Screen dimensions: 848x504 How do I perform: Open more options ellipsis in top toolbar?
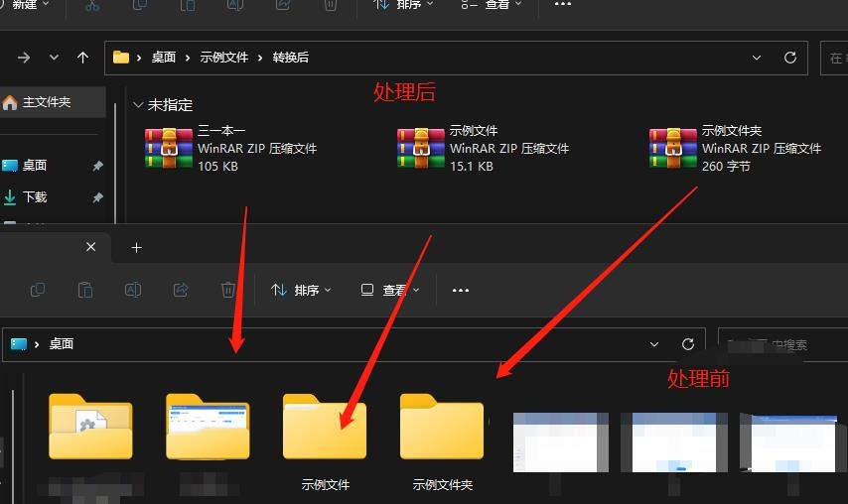tap(563, 4)
